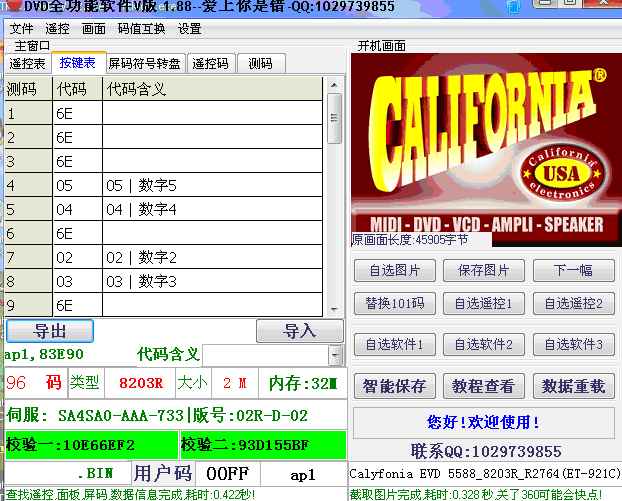Viewport: 622px width, 501px height.
Task: Click the 您好!欢迎使用! welcome banner
Action: tap(484, 422)
